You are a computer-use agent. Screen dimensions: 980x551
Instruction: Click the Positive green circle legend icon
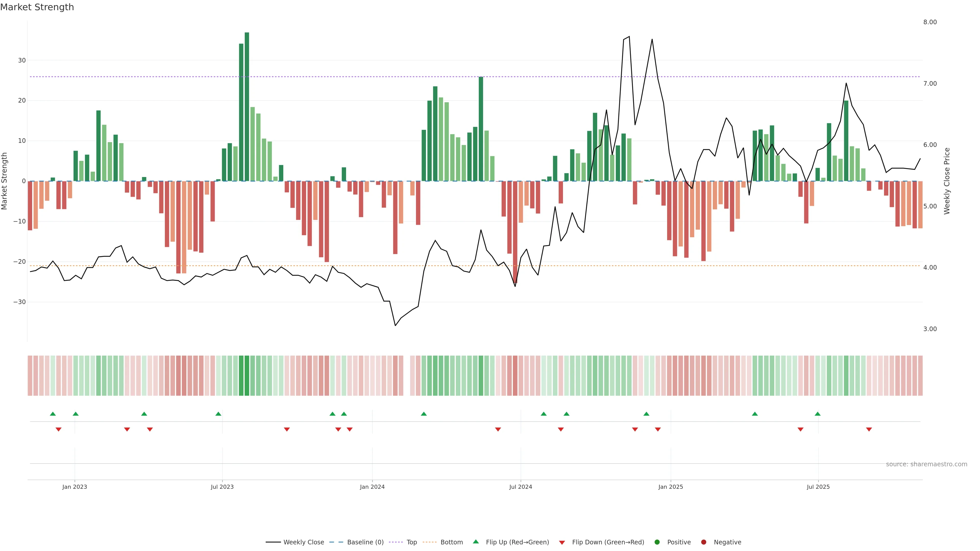click(657, 542)
